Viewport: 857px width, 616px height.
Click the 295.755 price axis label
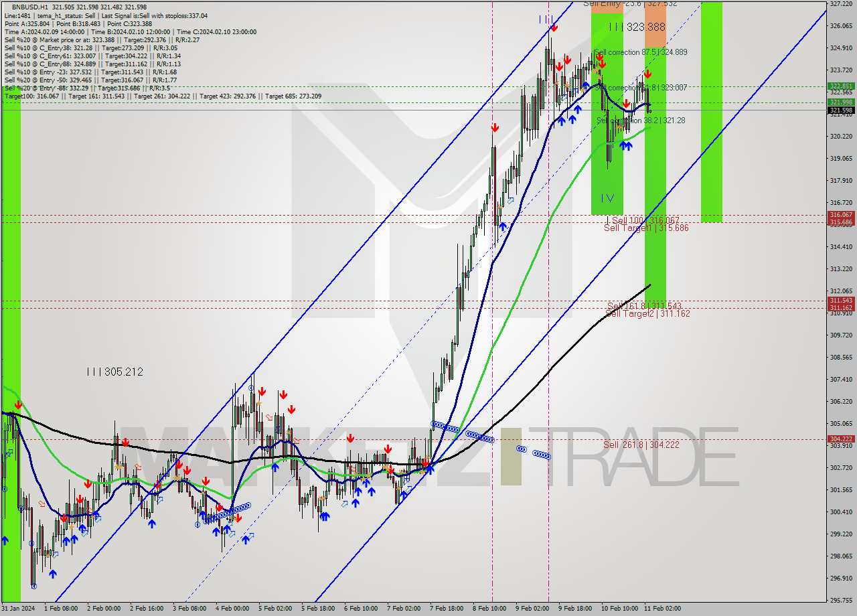(x=841, y=601)
